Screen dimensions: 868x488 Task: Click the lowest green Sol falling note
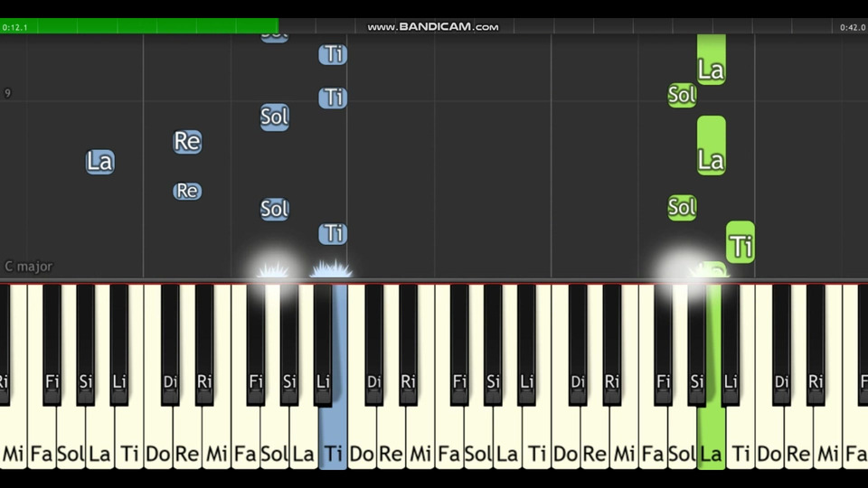pos(682,208)
